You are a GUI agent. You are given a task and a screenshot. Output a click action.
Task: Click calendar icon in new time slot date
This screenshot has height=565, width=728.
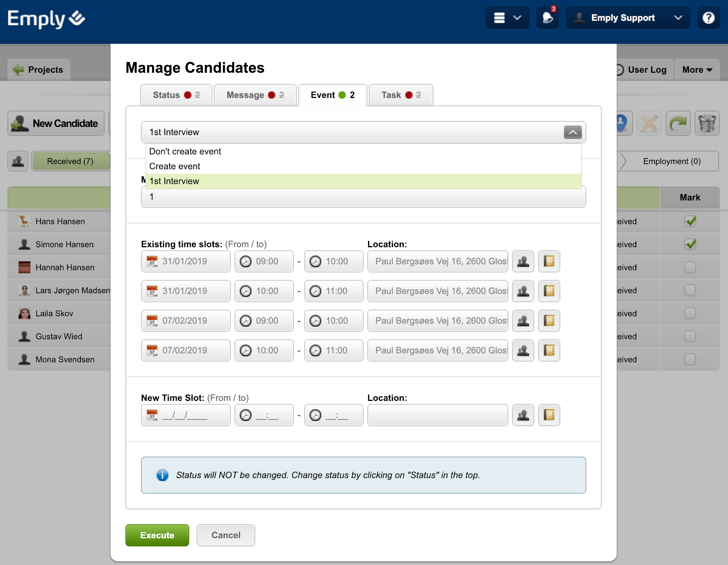tap(152, 415)
